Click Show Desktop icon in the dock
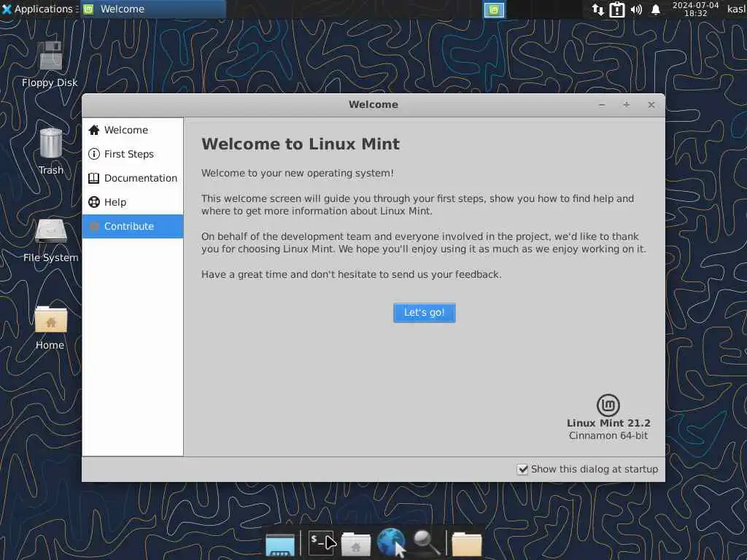 (280, 545)
